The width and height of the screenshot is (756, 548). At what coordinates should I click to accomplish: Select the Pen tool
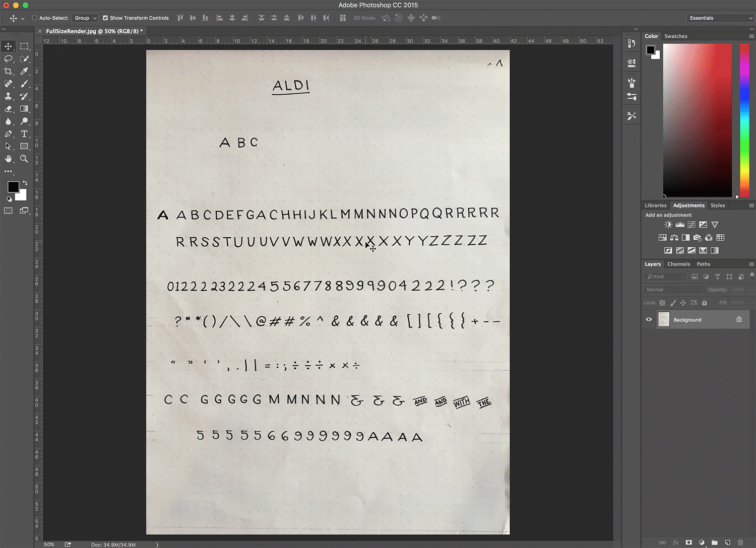(8, 134)
